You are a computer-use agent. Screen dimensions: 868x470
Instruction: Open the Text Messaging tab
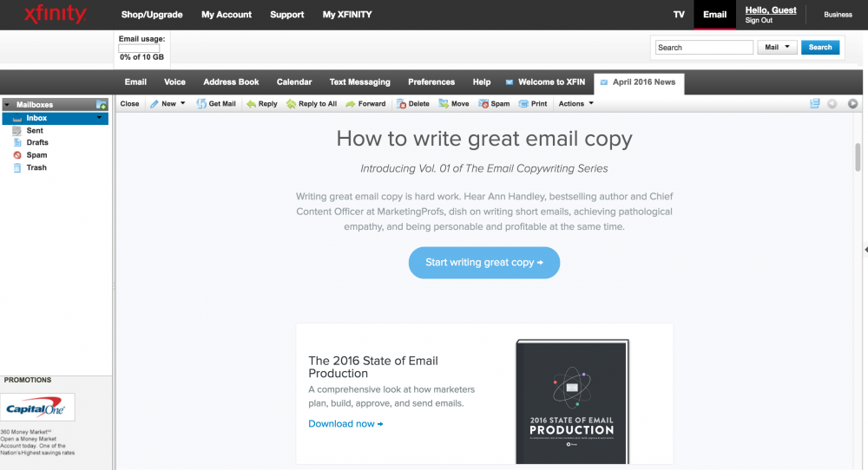click(360, 82)
